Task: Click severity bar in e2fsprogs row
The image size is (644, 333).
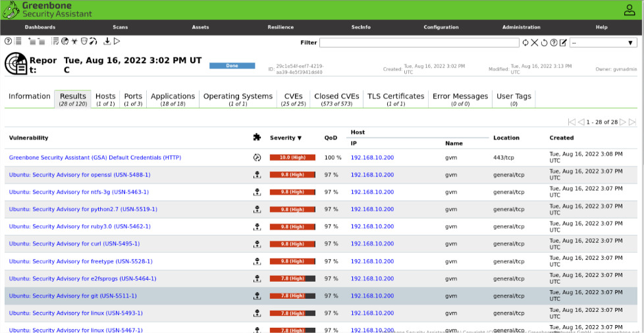Action: point(292,278)
